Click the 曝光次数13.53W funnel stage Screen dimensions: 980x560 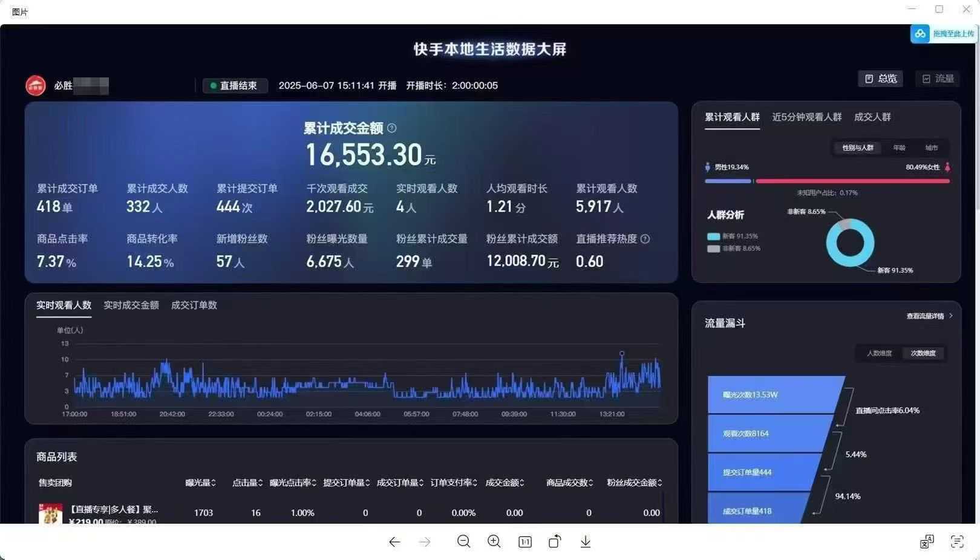tap(776, 395)
